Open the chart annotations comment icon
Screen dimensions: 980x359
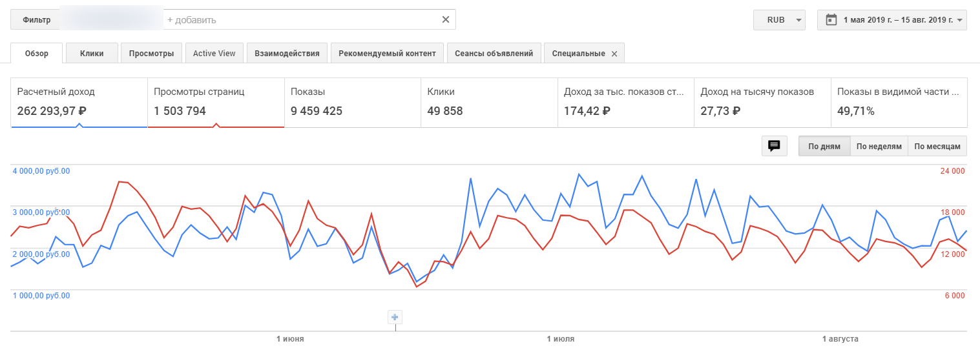click(x=774, y=146)
